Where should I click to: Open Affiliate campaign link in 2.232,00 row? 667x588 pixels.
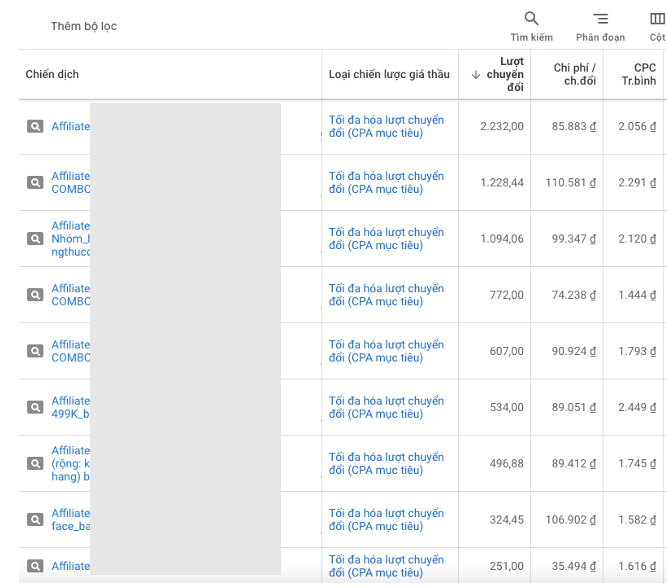pyautogui.click(x=71, y=126)
